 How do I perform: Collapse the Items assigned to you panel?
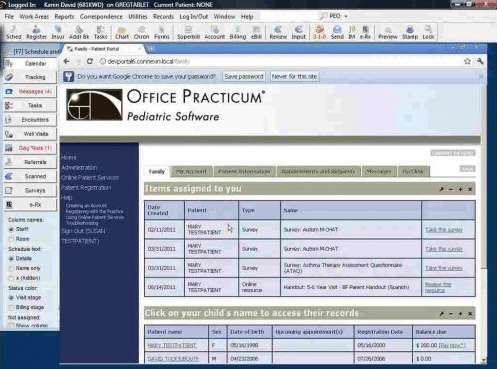pos(451,189)
